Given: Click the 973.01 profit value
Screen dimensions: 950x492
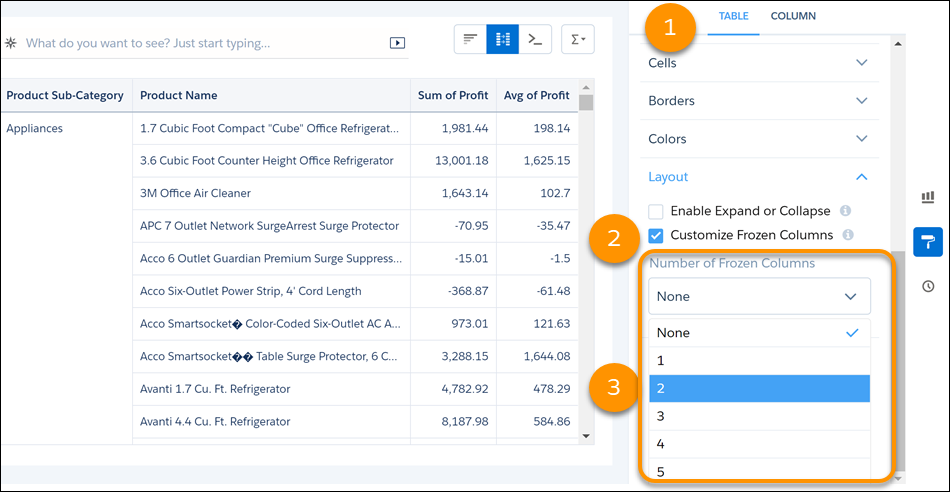Looking at the screenshot, I should coord(470,324).
